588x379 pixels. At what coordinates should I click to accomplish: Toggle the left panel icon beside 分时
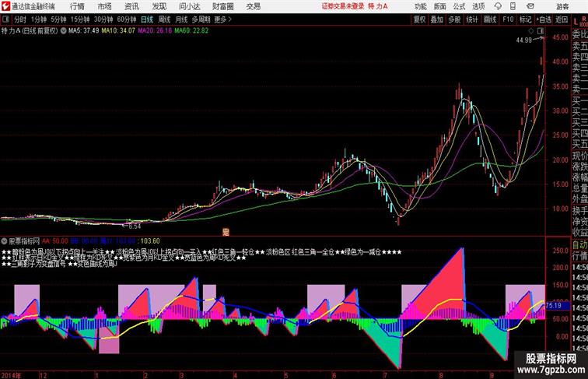[5, 19]
